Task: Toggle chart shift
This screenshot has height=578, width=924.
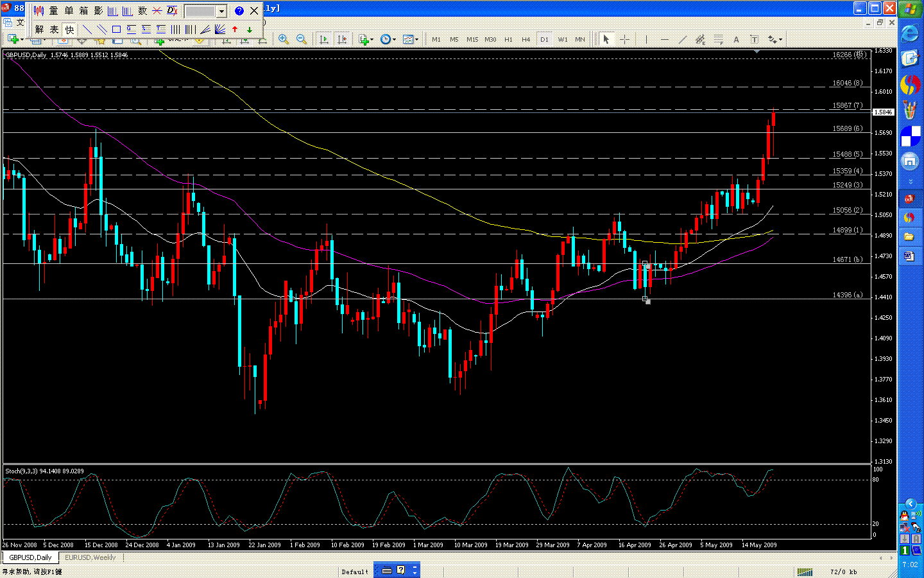Action: point(342,39)
